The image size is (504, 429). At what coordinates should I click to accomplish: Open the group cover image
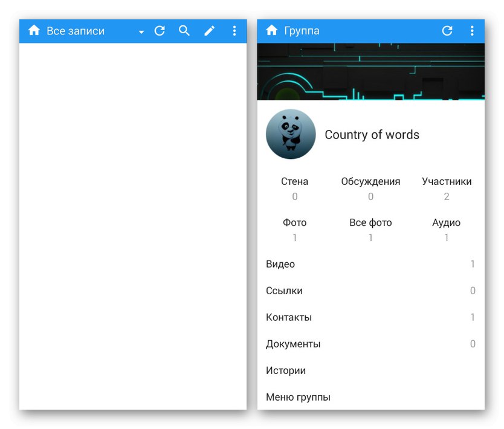(370, 72)
